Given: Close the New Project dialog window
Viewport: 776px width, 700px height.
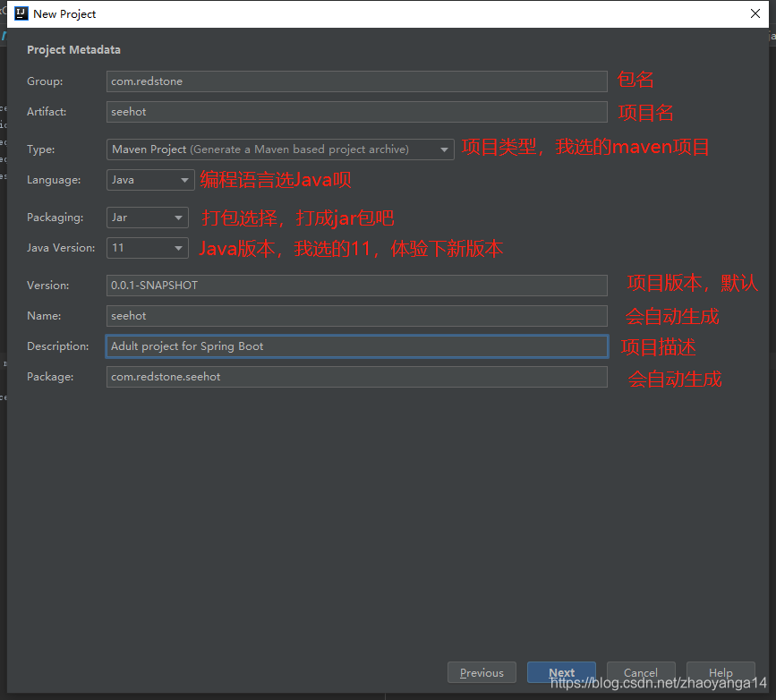Looking at the screenshot, I should [x=755, y=13].
